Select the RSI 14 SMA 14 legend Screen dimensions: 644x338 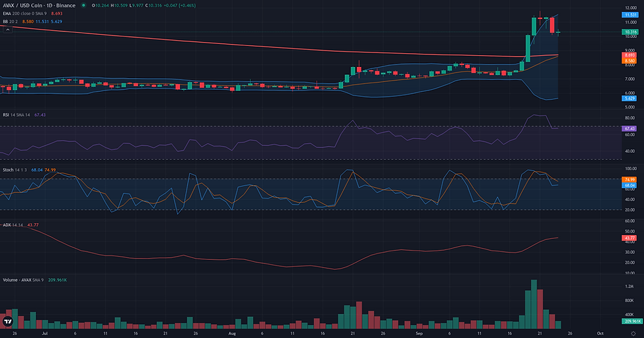tap(16, 115)
